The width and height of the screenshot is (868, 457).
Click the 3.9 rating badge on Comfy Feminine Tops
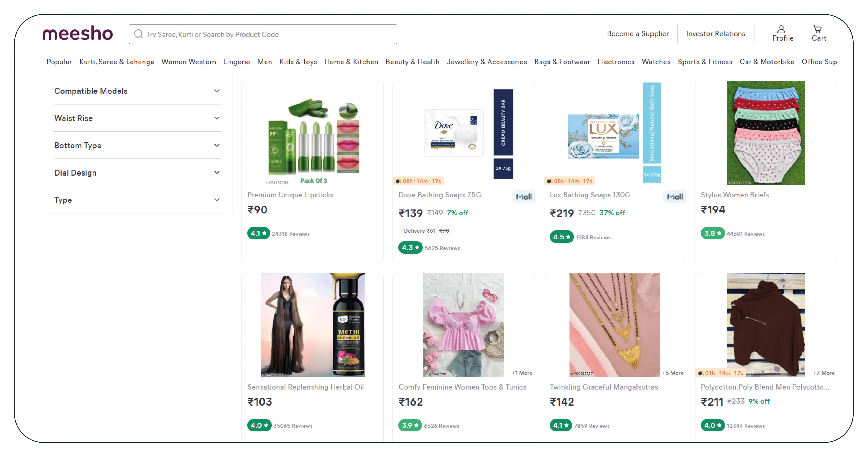click(410, 425)
